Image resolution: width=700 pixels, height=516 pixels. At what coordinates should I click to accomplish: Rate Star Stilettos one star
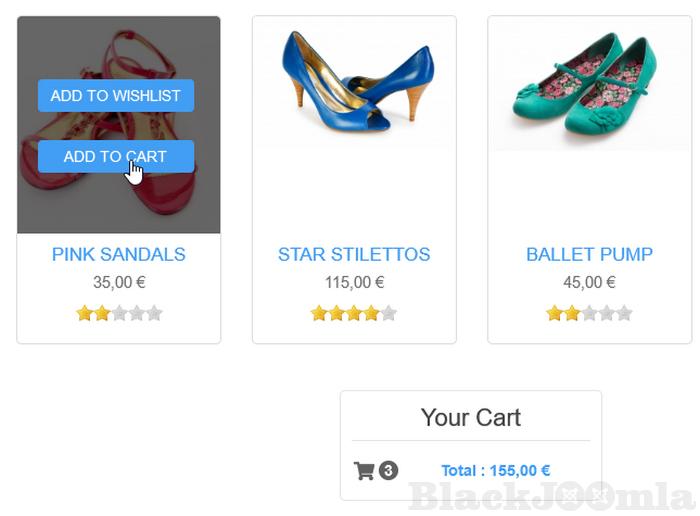tap(319, 313)
